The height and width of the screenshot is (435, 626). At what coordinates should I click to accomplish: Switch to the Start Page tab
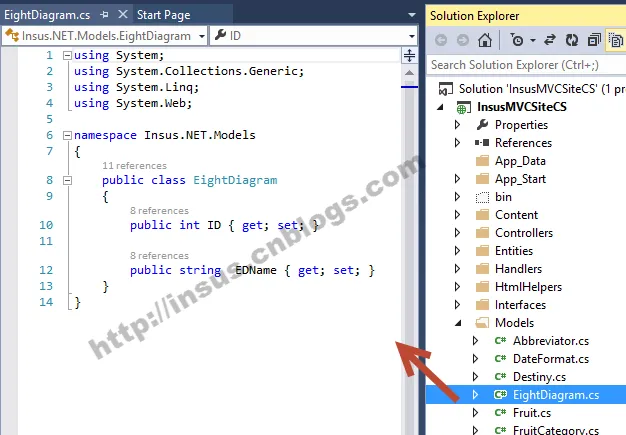163,15
